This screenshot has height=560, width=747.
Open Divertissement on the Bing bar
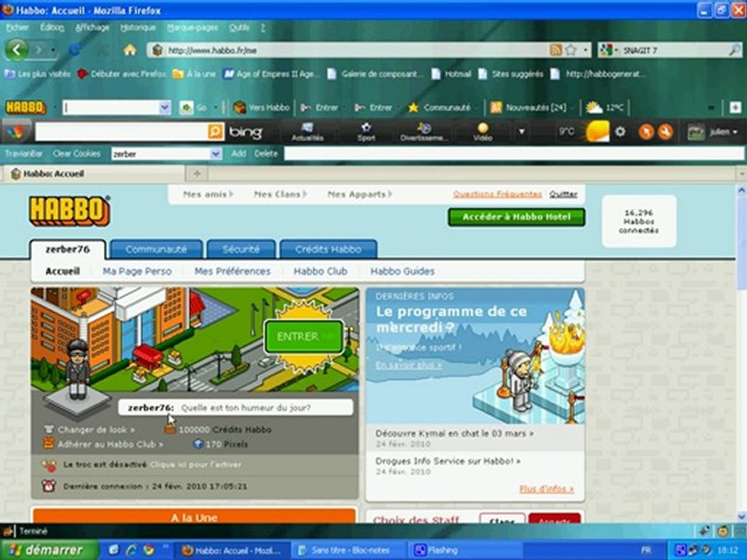[x=423, y=132]
